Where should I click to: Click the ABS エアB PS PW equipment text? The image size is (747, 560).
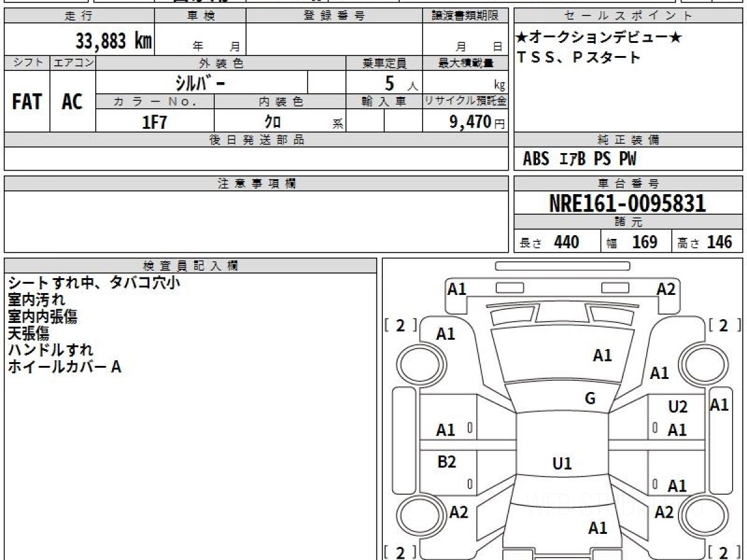click(580, 159)
